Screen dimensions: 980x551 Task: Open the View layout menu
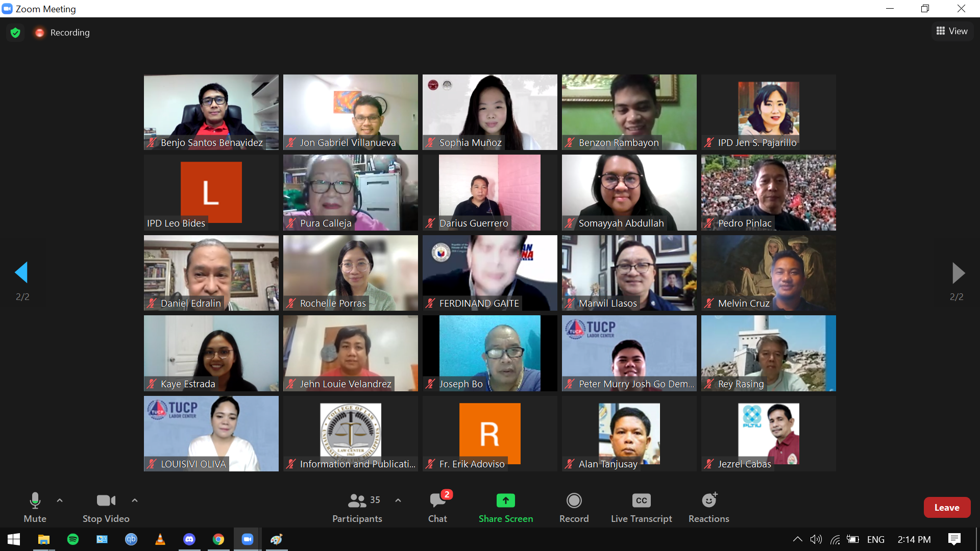(x=952, y=31)
